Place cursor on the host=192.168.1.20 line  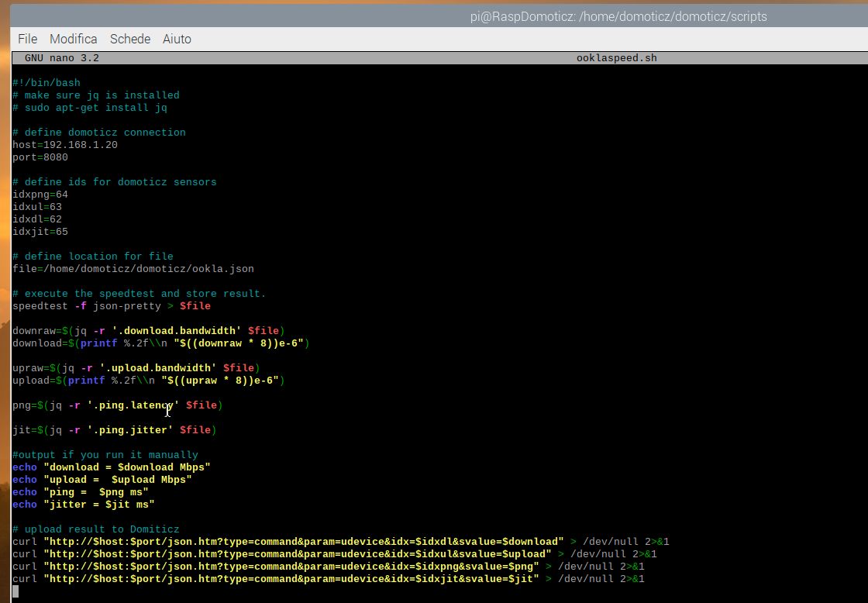pos(65,145)
